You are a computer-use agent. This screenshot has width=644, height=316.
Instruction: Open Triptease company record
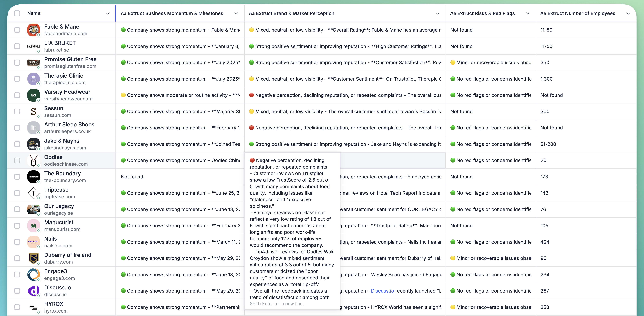(56, 190)
